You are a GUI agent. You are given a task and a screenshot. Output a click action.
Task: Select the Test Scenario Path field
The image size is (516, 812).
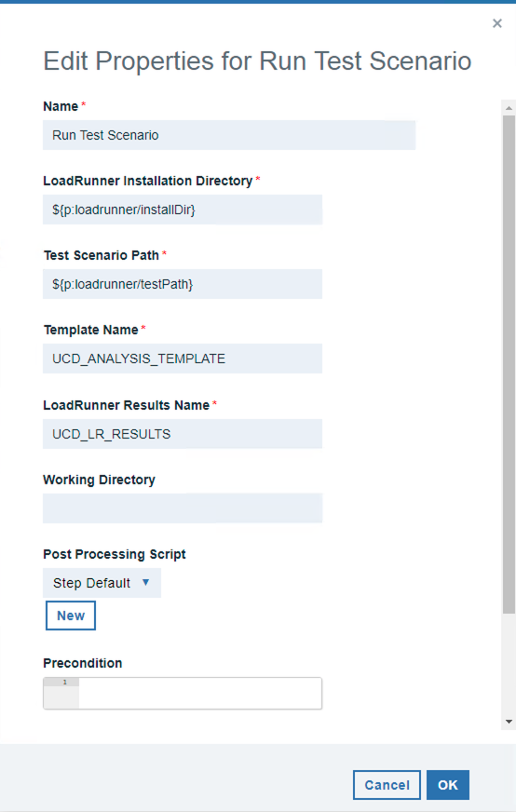(x=183, y=284)
